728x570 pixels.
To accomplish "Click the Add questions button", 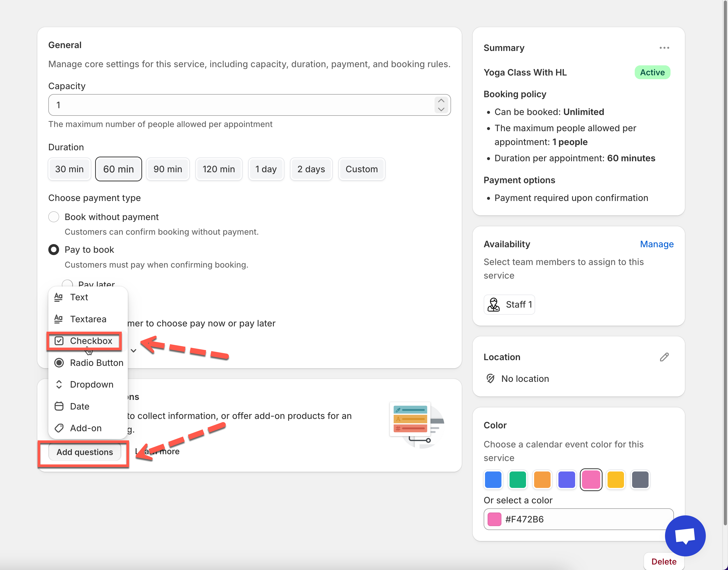I will click(85, 452).
